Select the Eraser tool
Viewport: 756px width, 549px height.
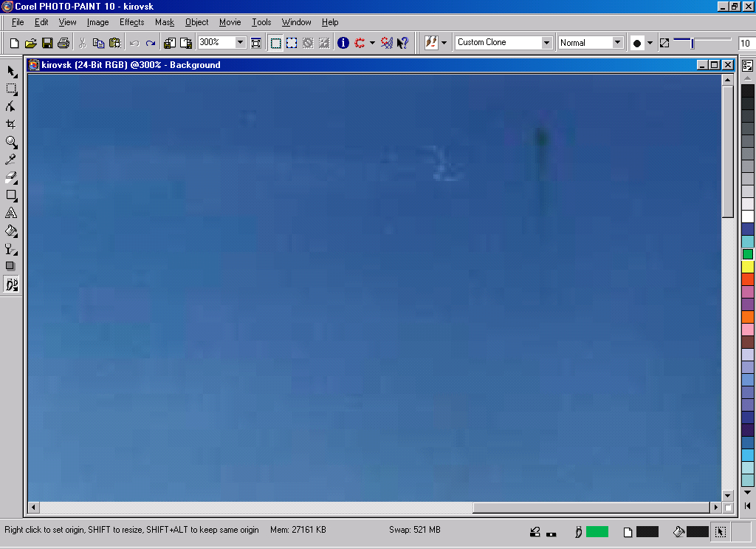point(12,177)
